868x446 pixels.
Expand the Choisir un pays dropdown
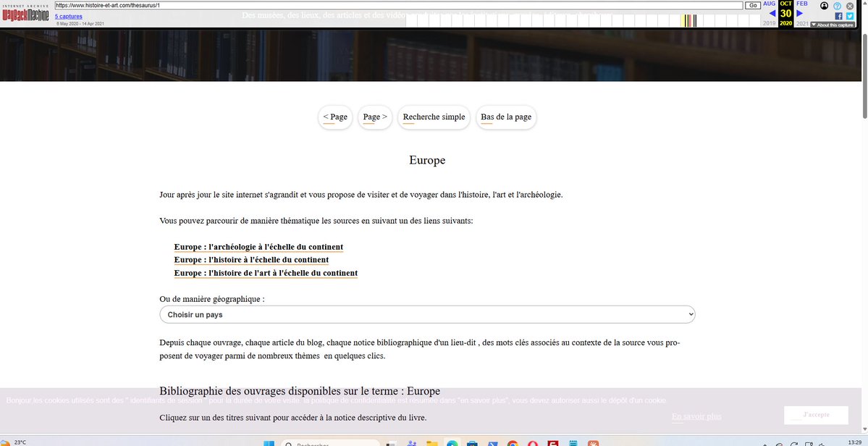point(427,315)
